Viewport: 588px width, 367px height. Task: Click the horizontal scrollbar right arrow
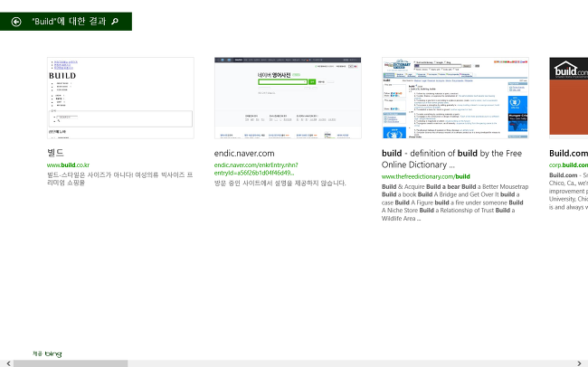pos(579,363)
